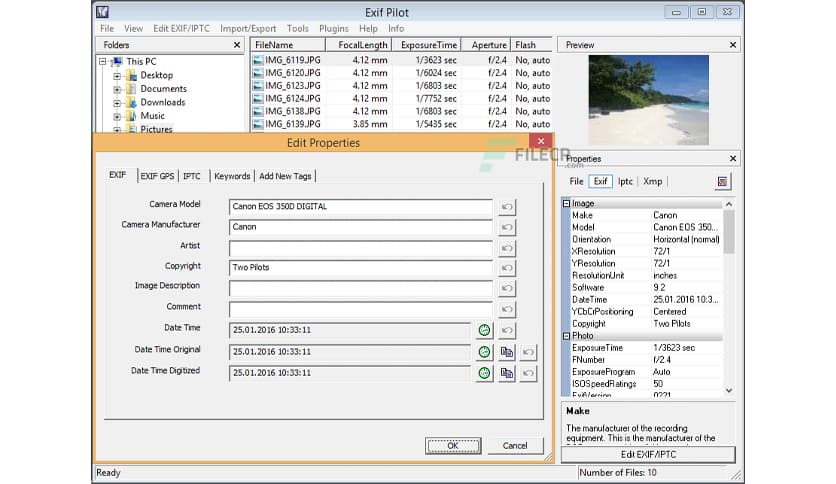Revert the Comment field via undo icon
The width and height of the screenshot is (836, 484).
click(507, 309)
